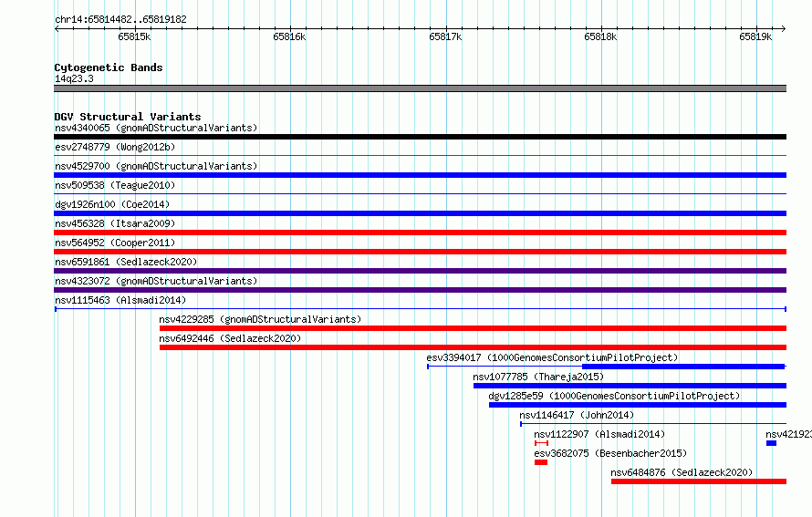Click the nsv4529700 gnomADStructuralVariants label
812x517 pixels.
(x=156, y=166)
